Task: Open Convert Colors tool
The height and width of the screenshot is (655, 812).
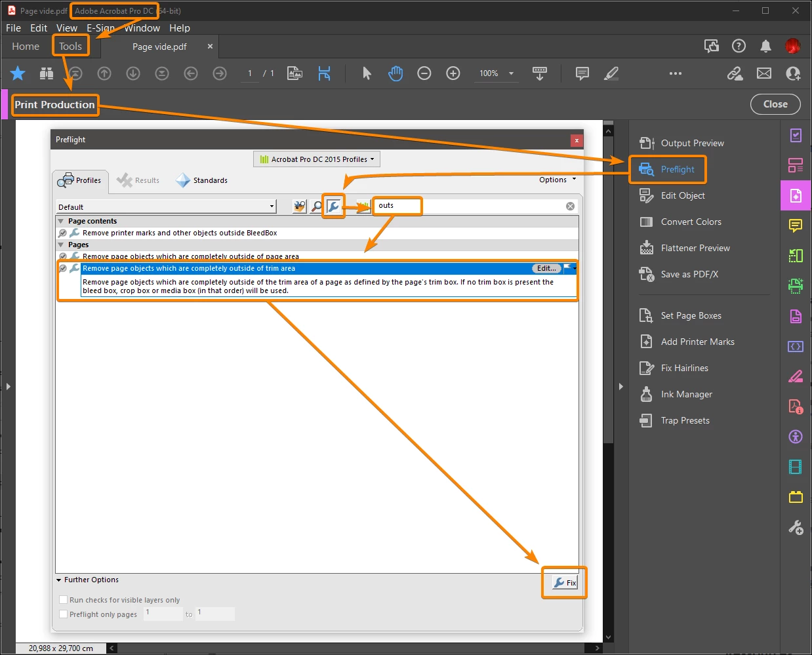Action: [x=681, y=222]
